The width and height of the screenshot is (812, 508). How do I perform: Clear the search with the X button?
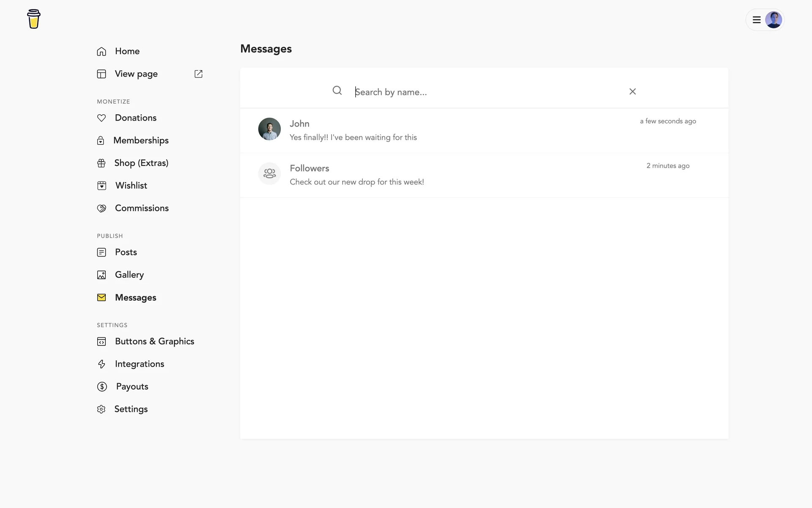click(x=632, y=91)
